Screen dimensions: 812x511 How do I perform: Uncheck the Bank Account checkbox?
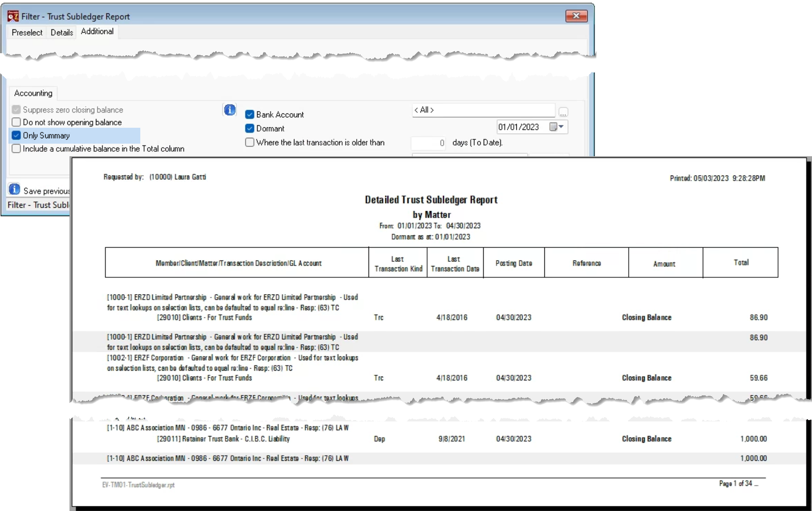(250, 114)
